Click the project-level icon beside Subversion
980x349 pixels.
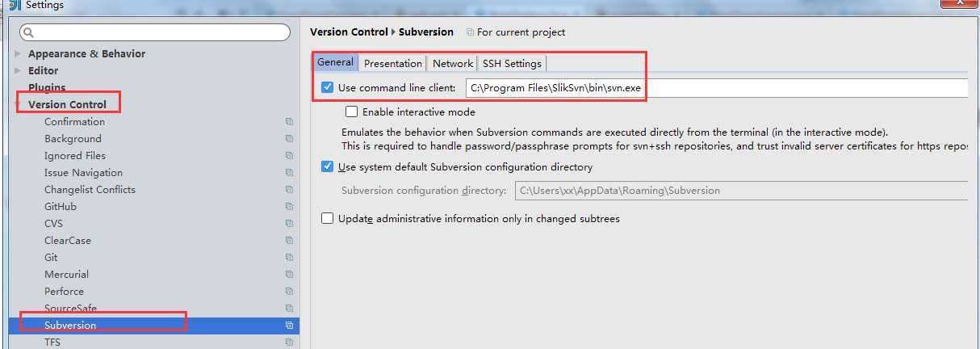tap(289, 326)
